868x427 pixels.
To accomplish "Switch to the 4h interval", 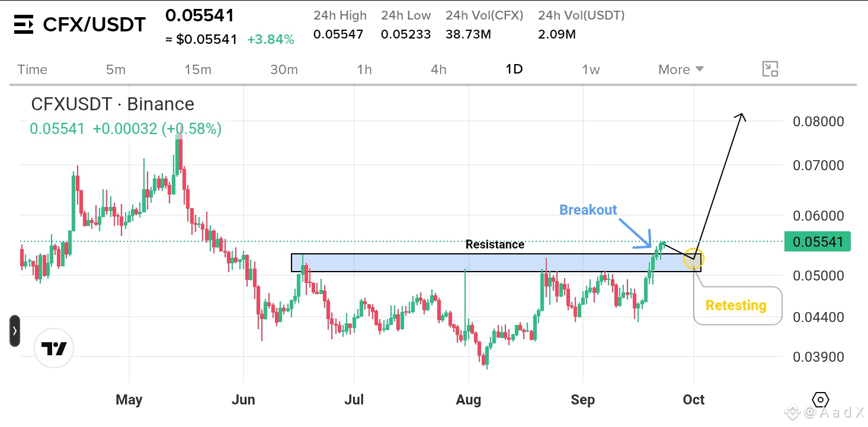I will pos(438,69).
